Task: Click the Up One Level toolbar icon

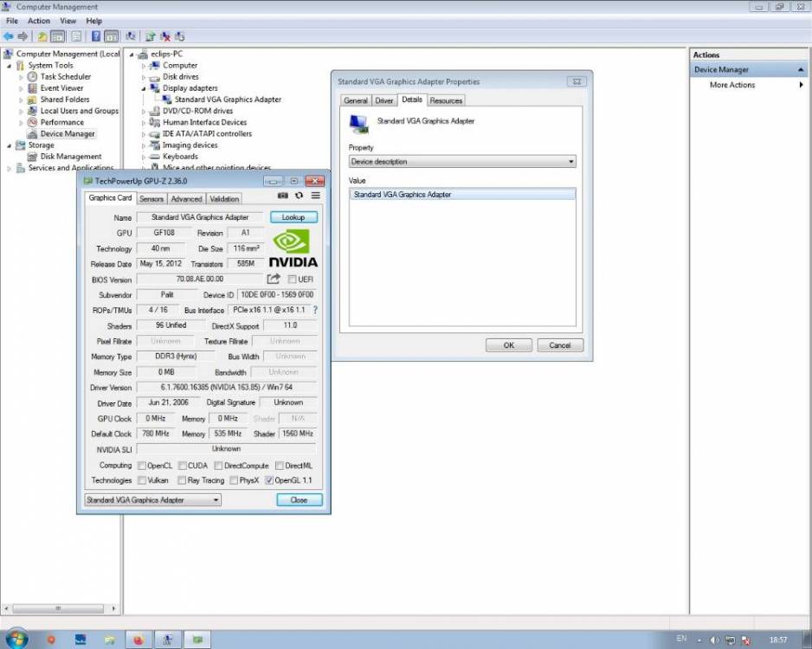Action: [42, 36]
